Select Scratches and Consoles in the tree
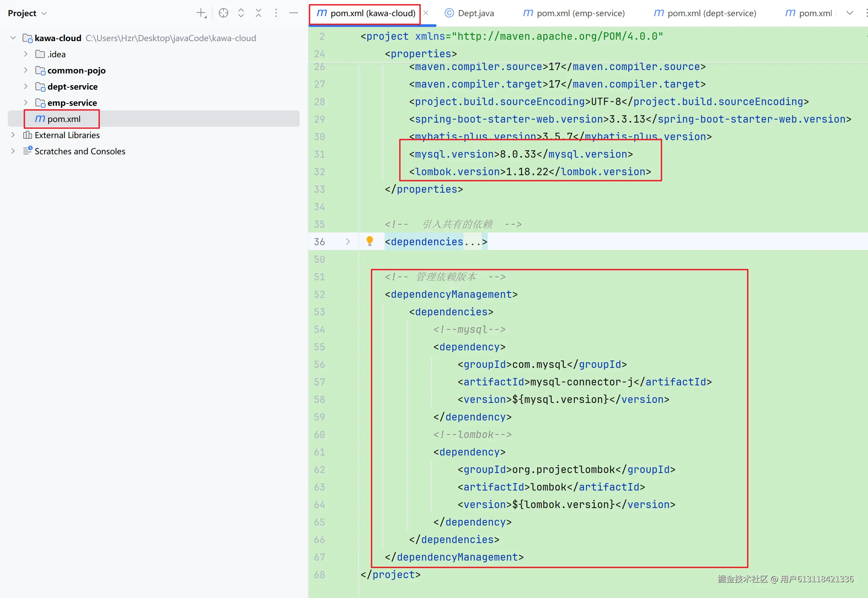Viewport: 868px width, 598px height. tap(80, 151)
